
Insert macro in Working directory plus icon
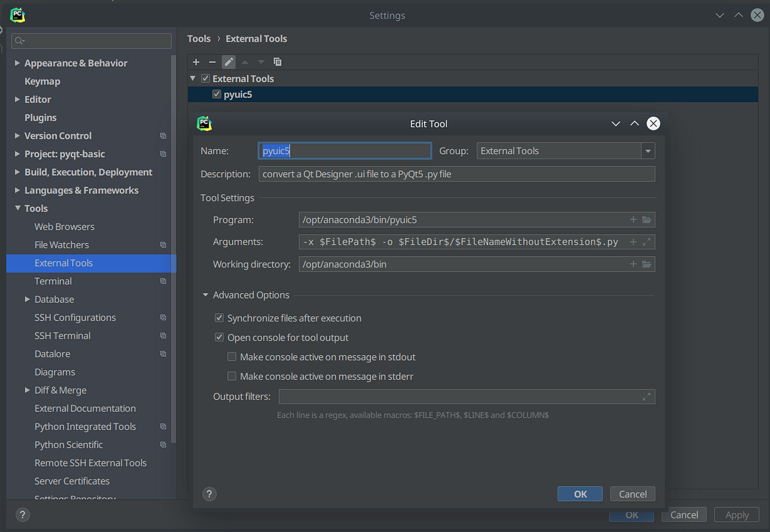pos(633,264)
